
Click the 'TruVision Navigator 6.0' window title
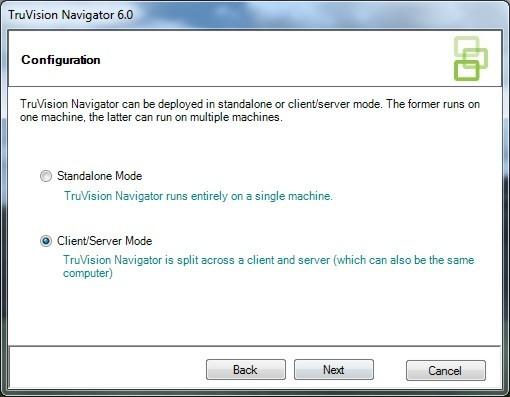(x=71, y=15)
